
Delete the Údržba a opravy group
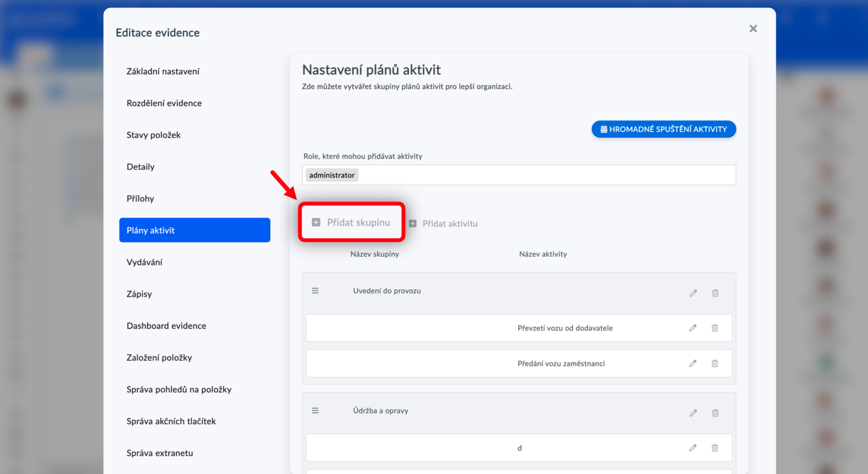(715, 413)
